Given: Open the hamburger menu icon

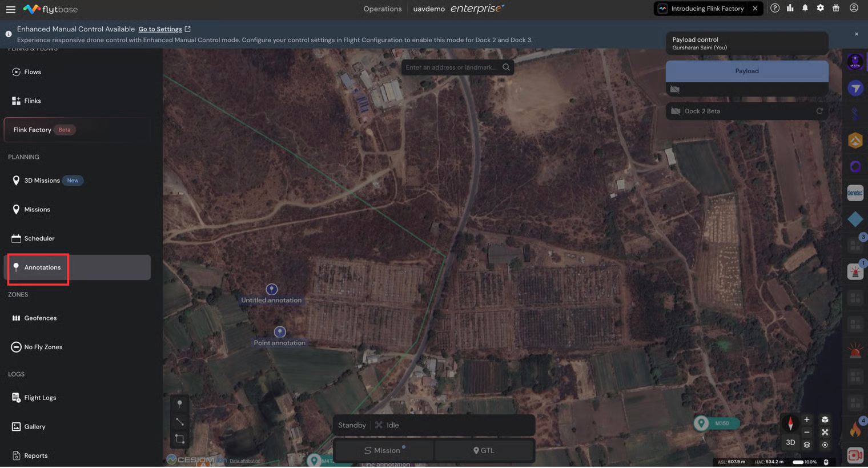Looking at the screenshot, I should coord(10,9).
